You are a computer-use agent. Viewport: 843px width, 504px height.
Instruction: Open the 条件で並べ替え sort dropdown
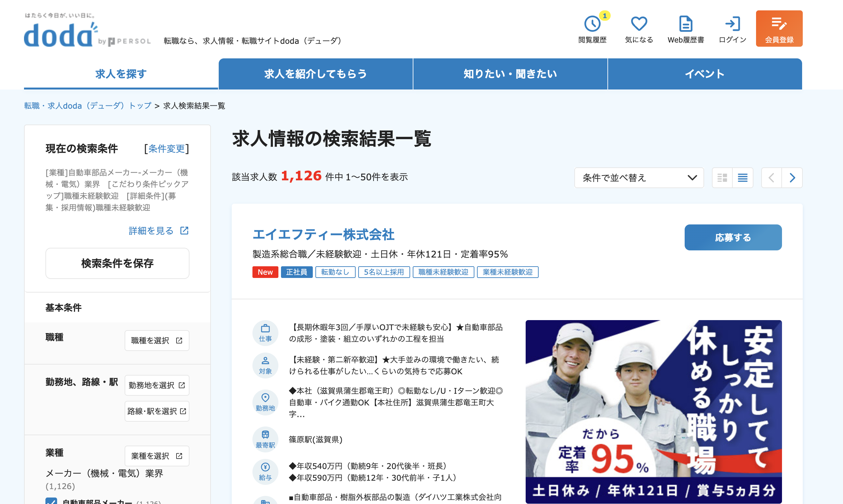[639, 178]
